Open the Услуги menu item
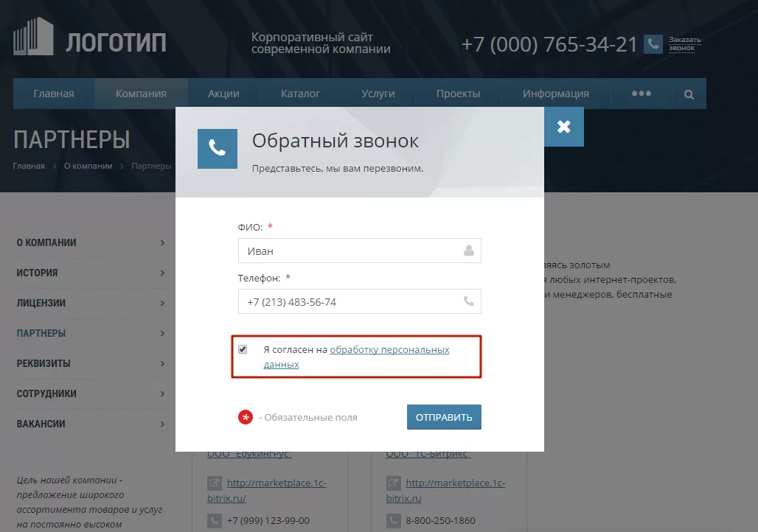This screenshot has height=532, width=758. [x=378, y=94]
